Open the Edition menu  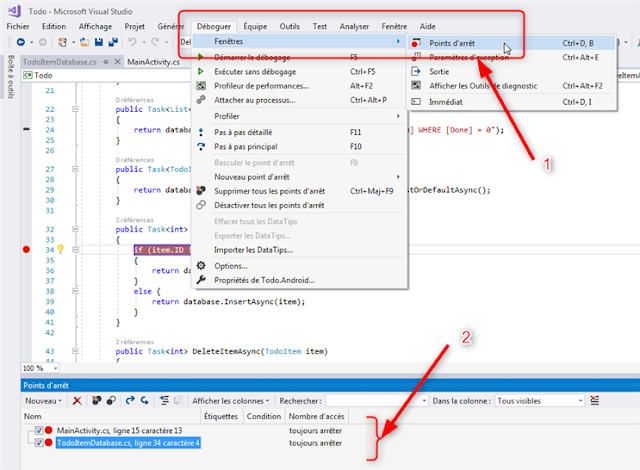pyautogui.click(x=54, y=27)
